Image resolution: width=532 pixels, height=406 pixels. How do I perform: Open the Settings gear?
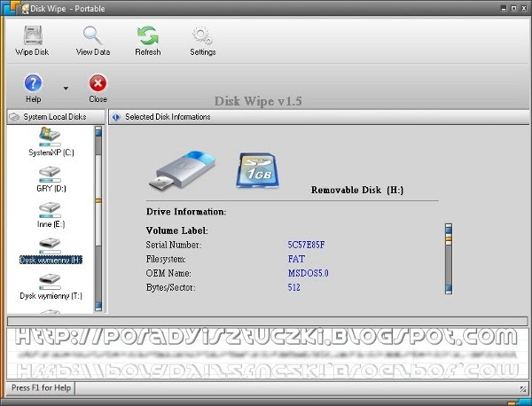pos(202,41)
